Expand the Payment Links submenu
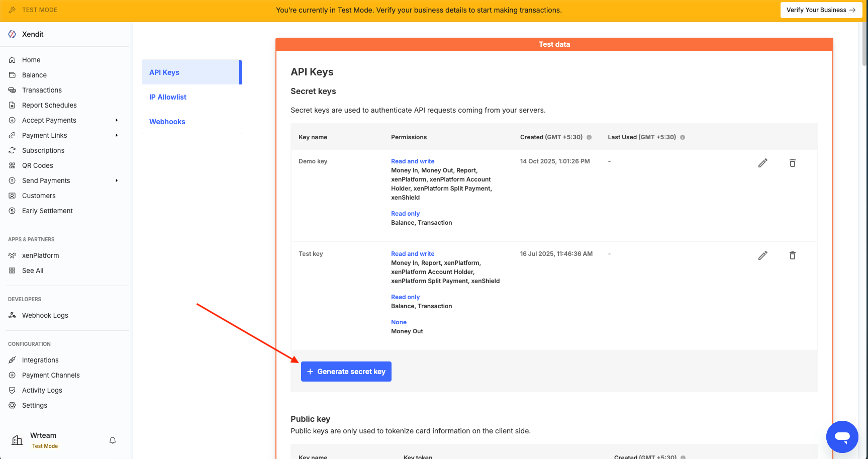Image resolution: width=868 pixels, height=459 pixels. 117,135
